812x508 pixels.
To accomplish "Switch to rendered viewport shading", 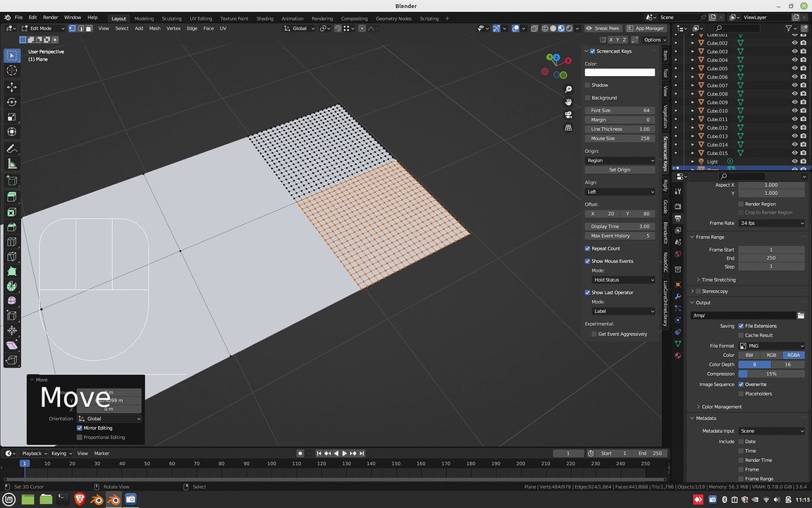I will 569,28.
